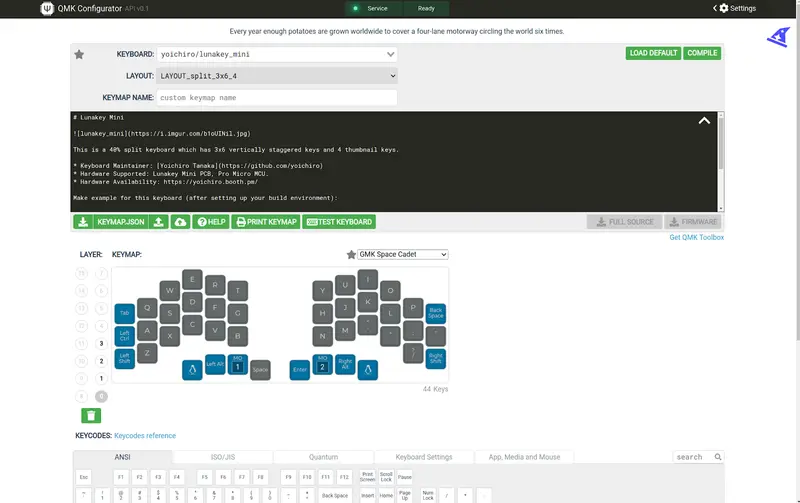Image resolution: width=800 pixels, height=503 pixels.
Task: Select the Right Shift key on keymap
Action: click(436, 358)
